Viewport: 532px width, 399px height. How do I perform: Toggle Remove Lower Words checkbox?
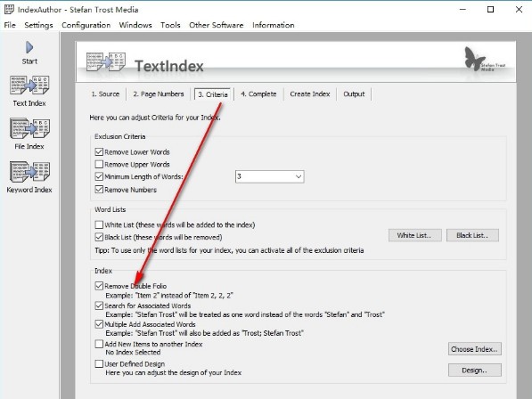tap(99, 152)
